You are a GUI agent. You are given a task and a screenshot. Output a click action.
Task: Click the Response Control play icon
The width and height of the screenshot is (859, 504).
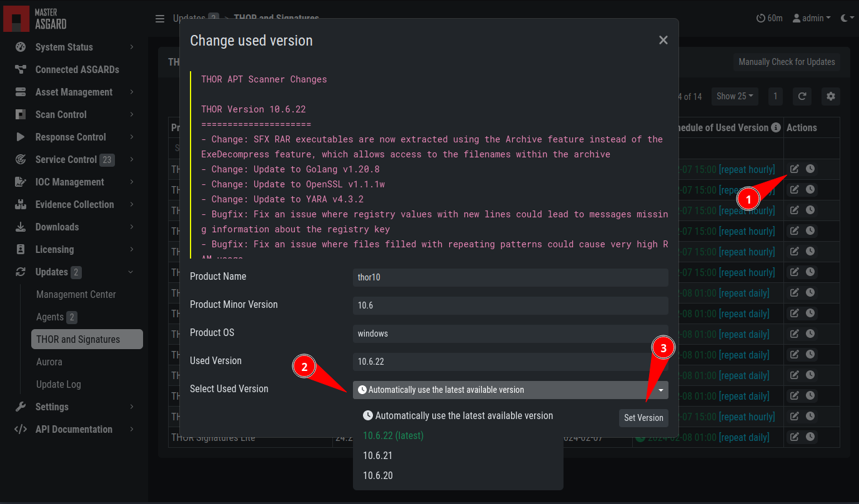21,137
